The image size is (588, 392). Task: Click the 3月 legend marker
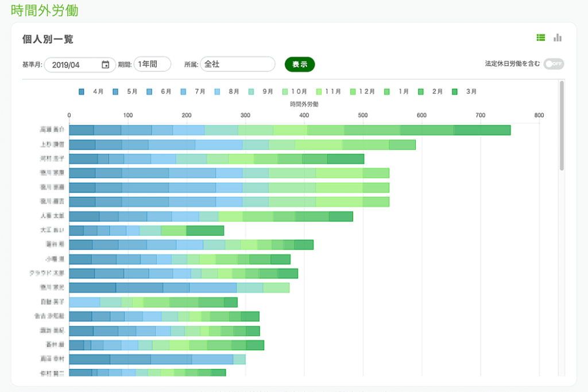coord(454,92)
